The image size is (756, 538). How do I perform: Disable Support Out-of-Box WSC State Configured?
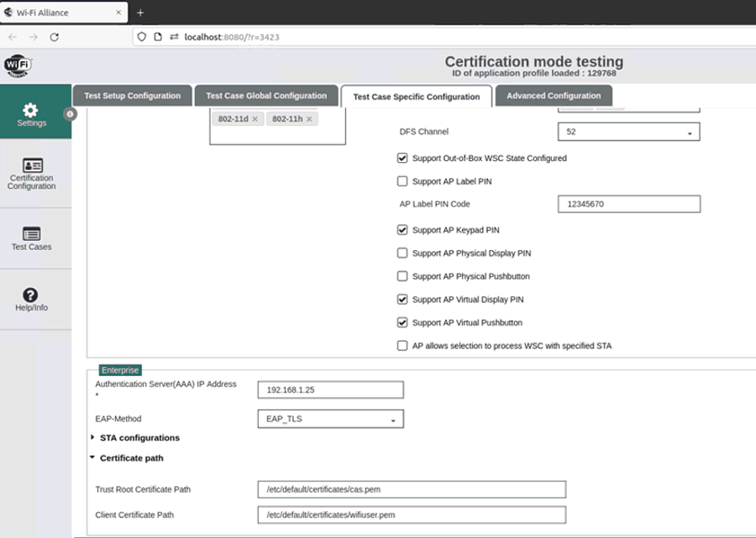[402, 158]
